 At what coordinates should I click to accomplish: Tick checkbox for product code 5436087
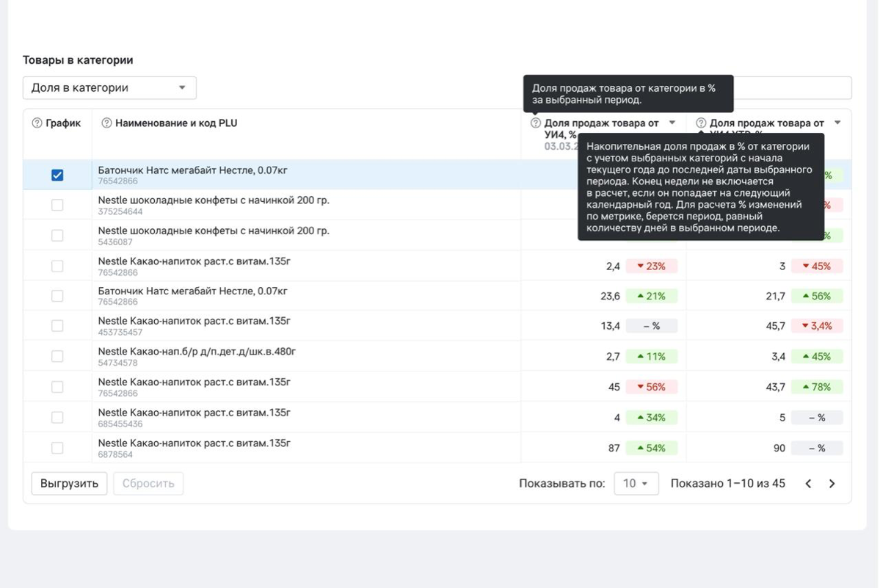pyautogui.click(x=57, y=235)
